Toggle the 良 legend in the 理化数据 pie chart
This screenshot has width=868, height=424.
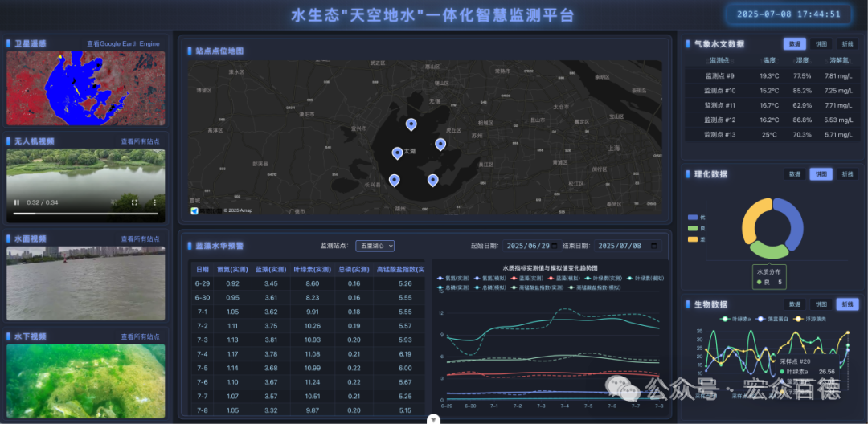point(697,228)
